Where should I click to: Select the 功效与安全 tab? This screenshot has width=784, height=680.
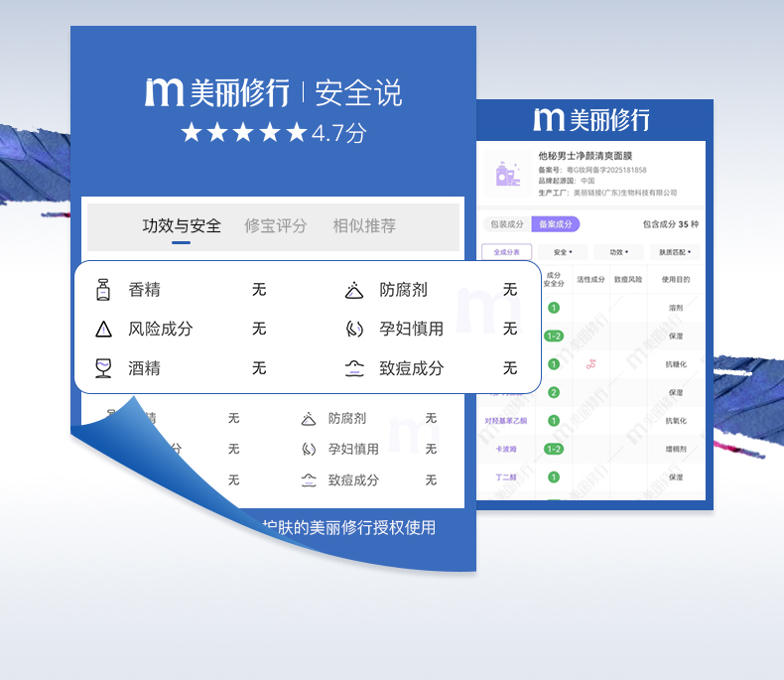tap(182, 226)
